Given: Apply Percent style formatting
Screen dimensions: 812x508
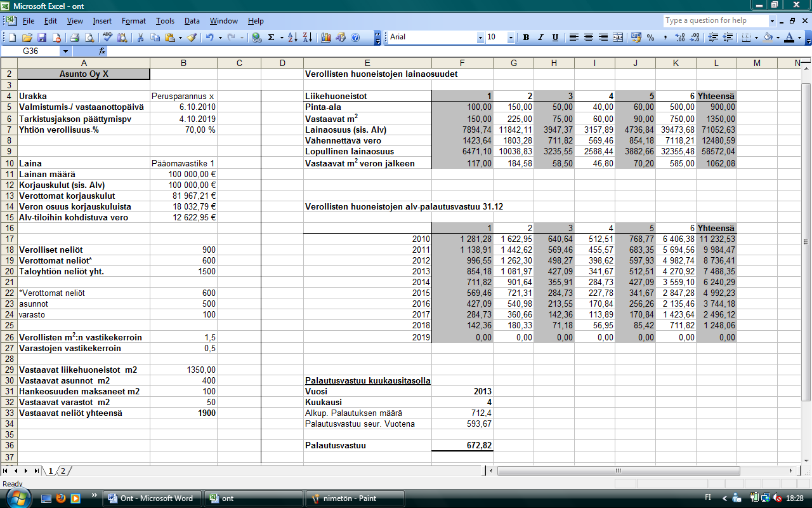Looking at the screenshot, I should pos(651,37).
